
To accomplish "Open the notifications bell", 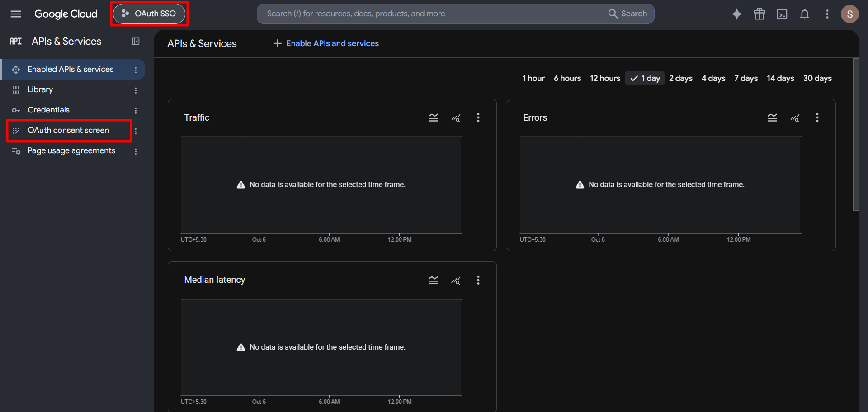I will click(x=805, y=14).
